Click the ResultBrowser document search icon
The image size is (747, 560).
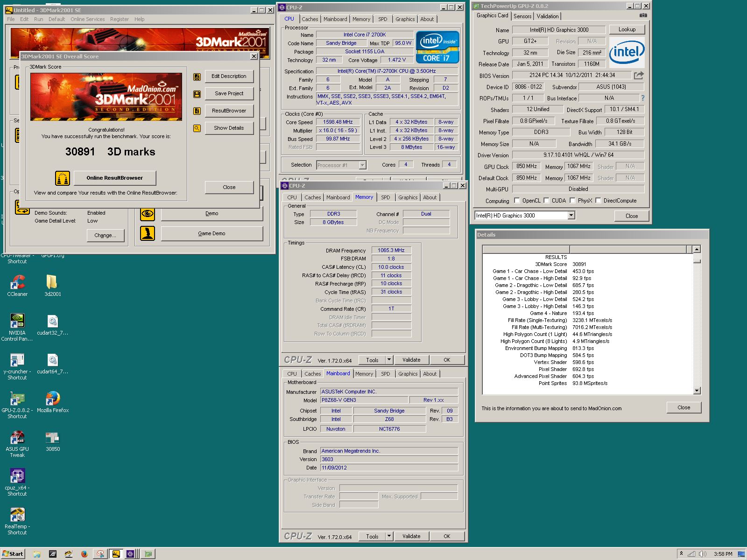tap(197, 111)
